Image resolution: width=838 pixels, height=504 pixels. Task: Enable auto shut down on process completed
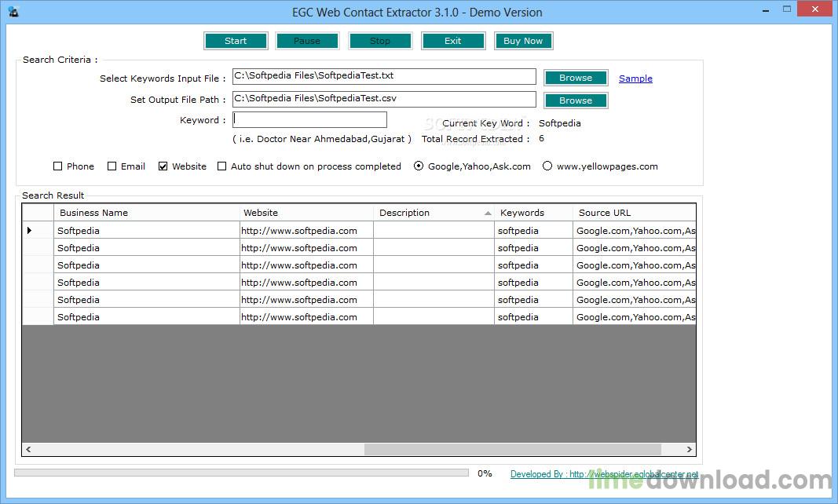(x=222, y=166)
